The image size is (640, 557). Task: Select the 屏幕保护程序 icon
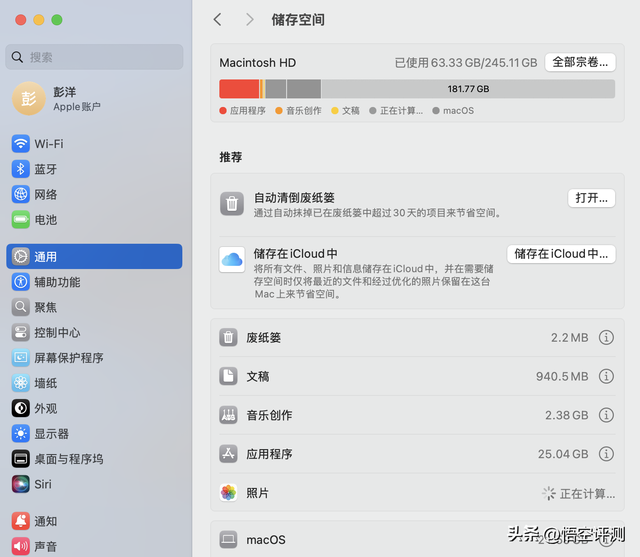point(20,358)
